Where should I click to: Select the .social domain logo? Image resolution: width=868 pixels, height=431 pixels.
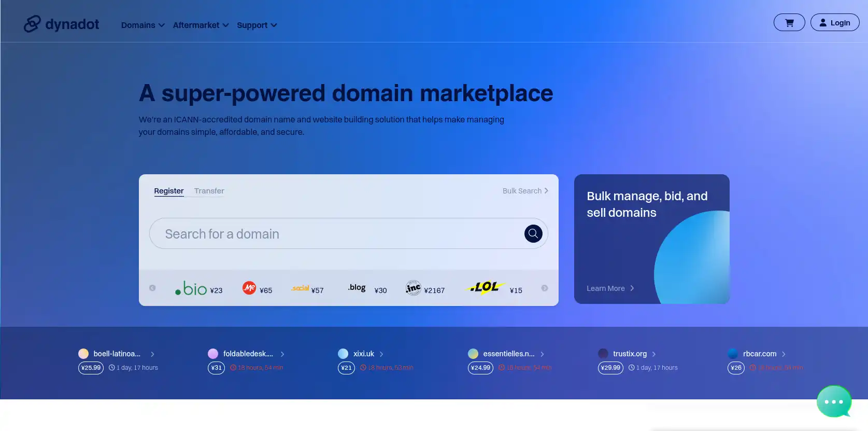coord(300,288)
